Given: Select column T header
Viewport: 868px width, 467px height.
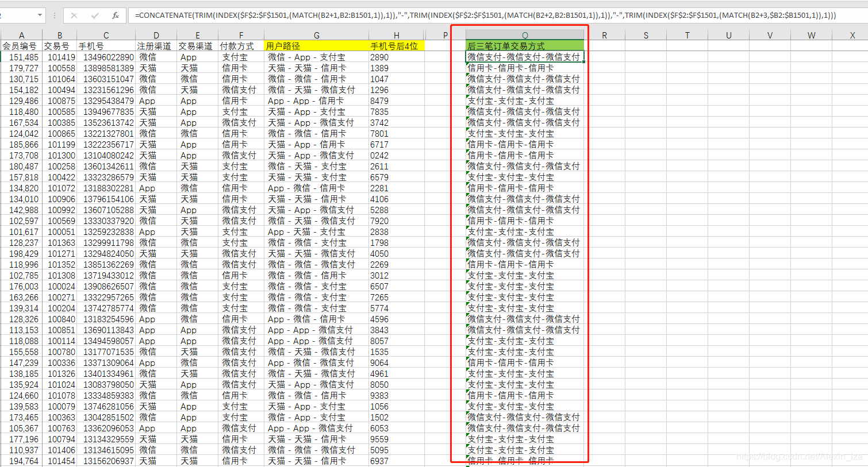Looking at the screenshot, I should (x=687, y=35).
